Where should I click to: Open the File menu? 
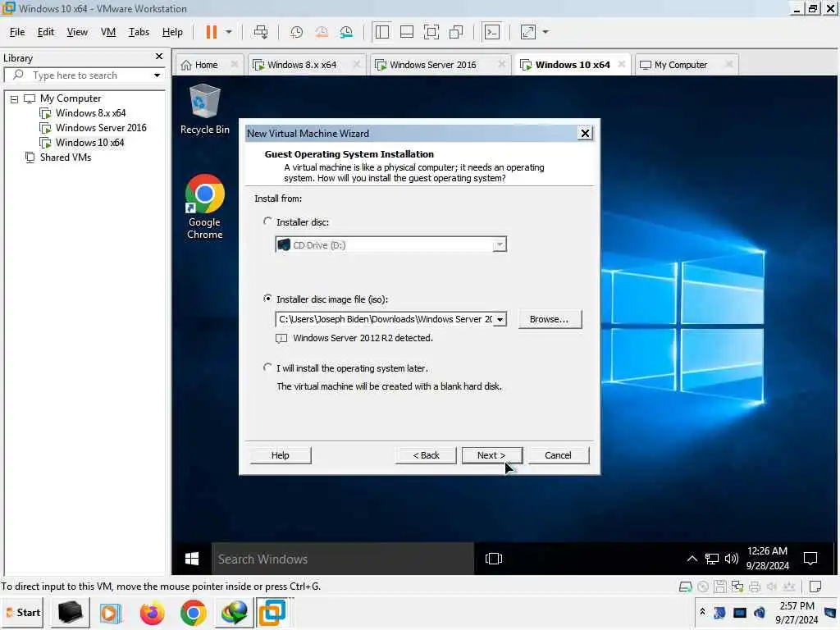[17, 32]
